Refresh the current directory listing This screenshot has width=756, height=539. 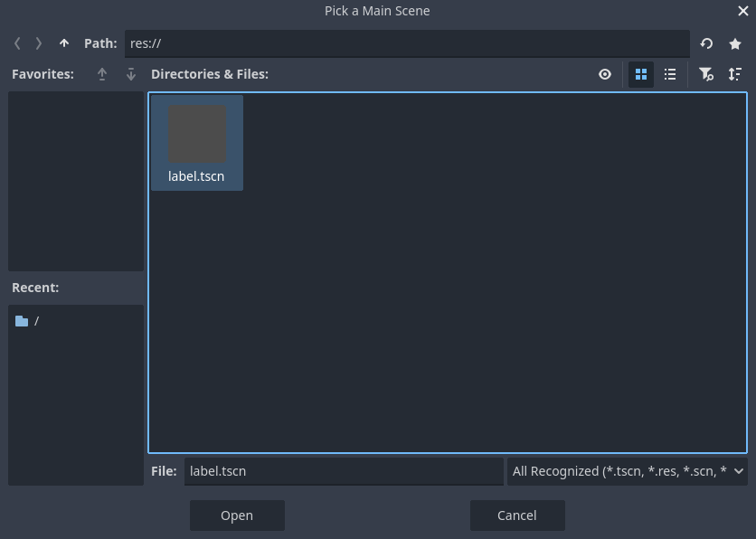[705, 43]
